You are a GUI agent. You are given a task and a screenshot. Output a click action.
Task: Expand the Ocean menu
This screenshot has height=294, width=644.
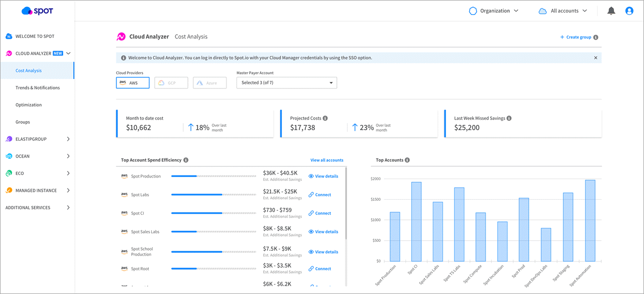pyautogui.click(x=68, y=156)
